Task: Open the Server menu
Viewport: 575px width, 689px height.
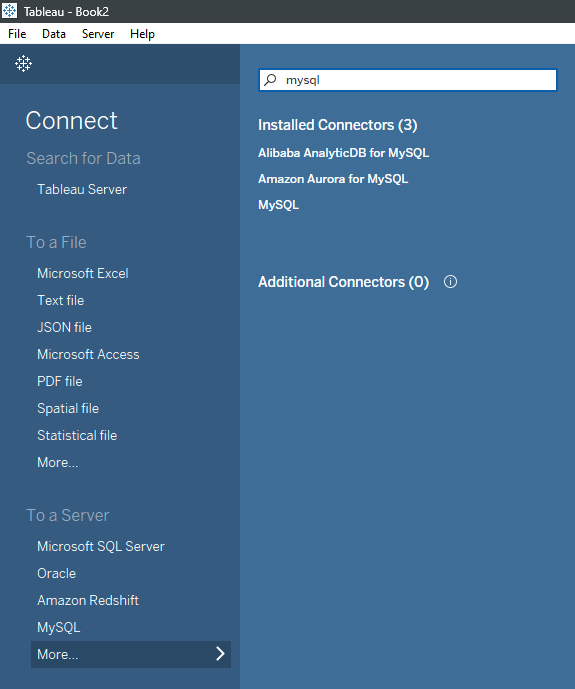Action: click(x=98, y=34)
